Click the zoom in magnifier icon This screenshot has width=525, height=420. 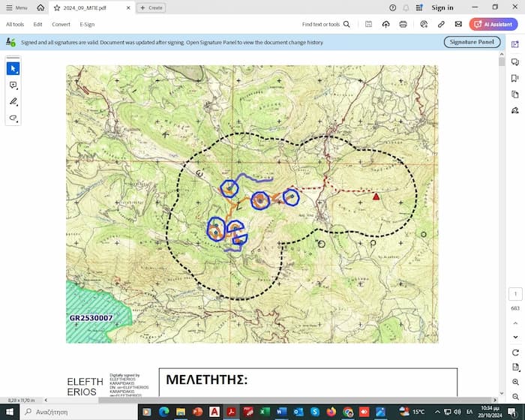coord(515,382)
